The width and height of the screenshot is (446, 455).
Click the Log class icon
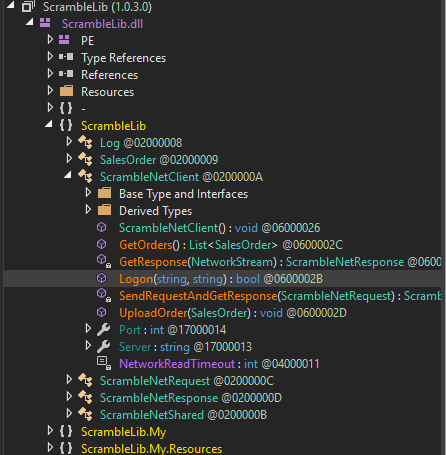pyautogui.click(x=85, y=142)
